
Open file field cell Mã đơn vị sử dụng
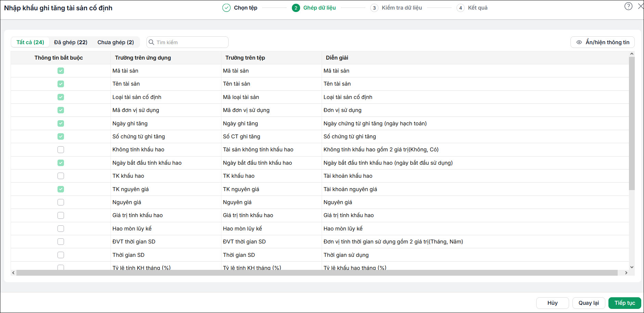271,110
